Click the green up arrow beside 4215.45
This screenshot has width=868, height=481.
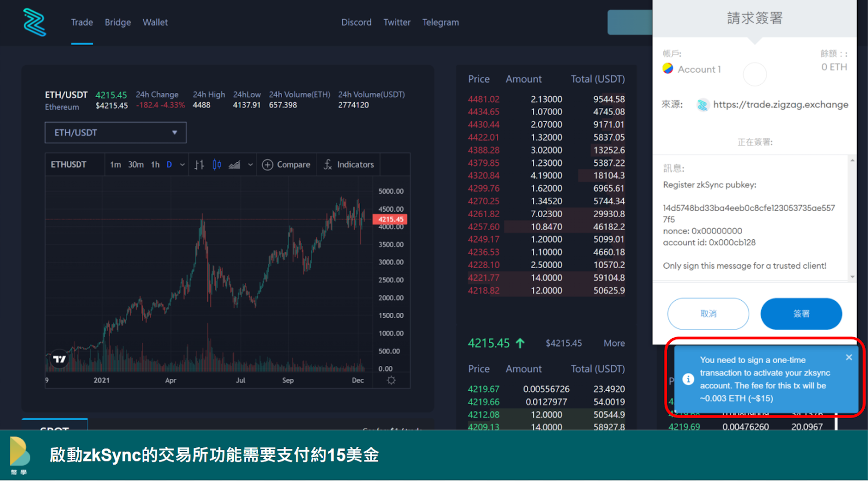(520, 343)
